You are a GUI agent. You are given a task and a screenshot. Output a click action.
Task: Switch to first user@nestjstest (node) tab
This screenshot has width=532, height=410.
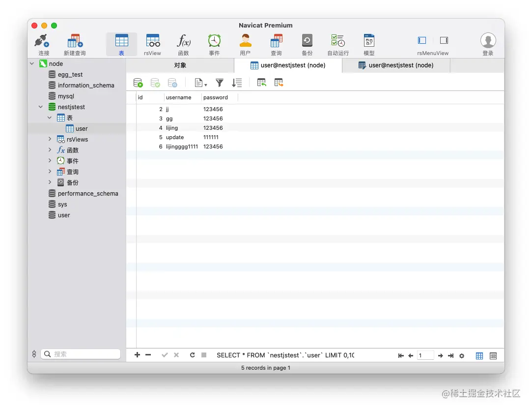[288, 65]
